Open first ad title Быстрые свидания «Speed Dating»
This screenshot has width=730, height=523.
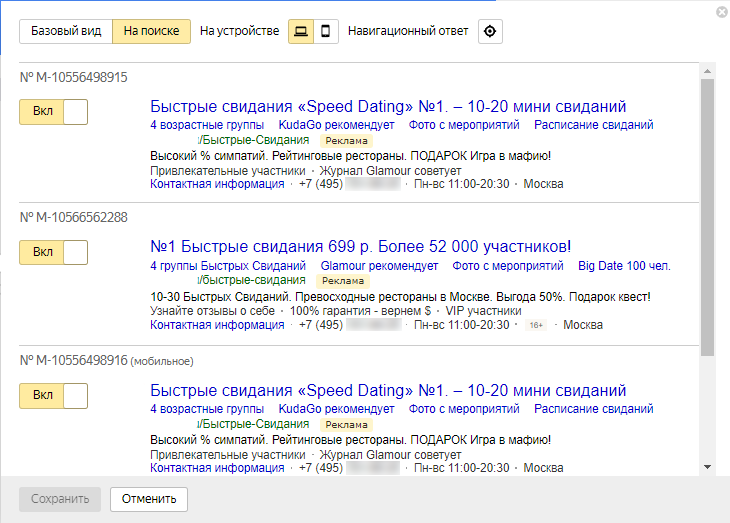point(388,107)
